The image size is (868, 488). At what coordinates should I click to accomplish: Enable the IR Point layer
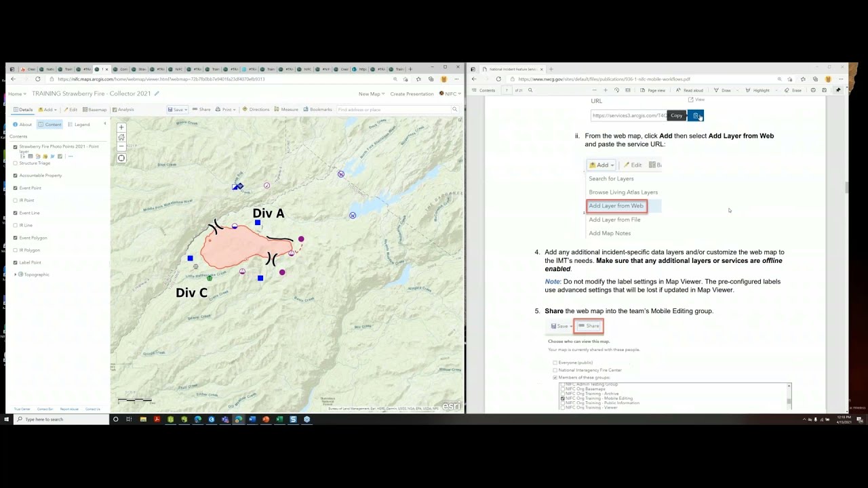point(16,201)
